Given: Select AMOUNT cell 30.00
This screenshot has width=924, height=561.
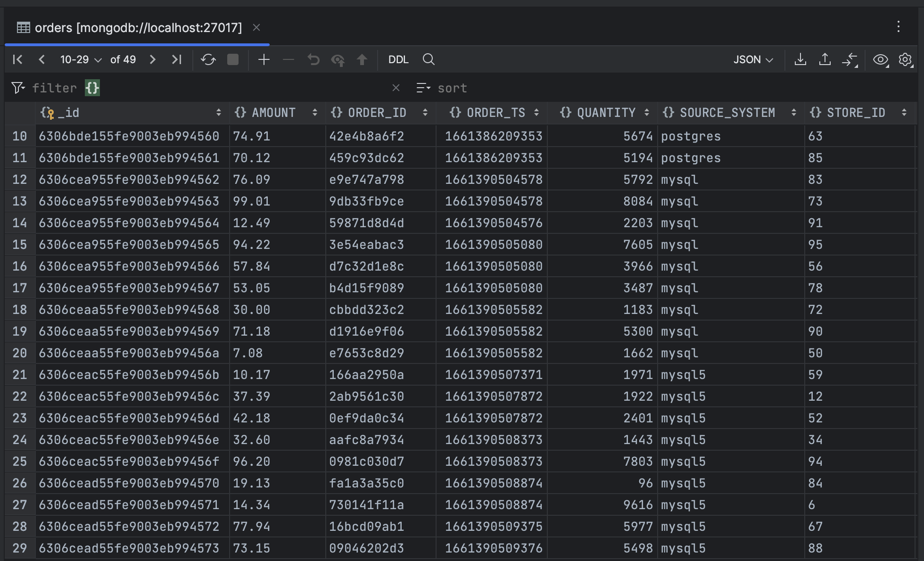Looking at the screenshot, I should coord(277,310).
